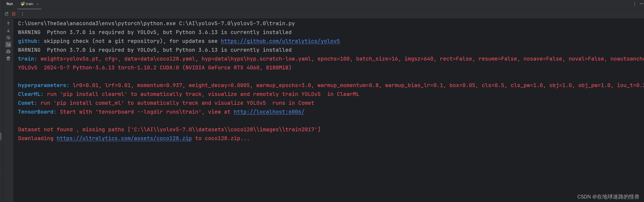This screenshot has height=202, width=644.
Task: Click the YOLOv5 CUDA:0 RTX 4060 line
Action: pyautogui.click(x=155, y=68)
